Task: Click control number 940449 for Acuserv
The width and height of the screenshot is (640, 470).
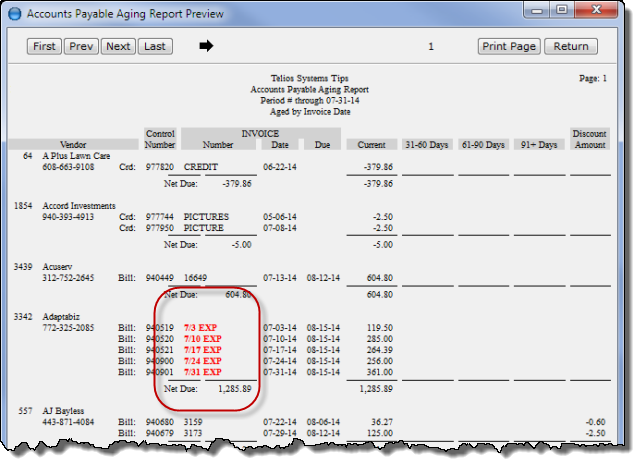Action: pyautogui.click(x=161, y=275)
